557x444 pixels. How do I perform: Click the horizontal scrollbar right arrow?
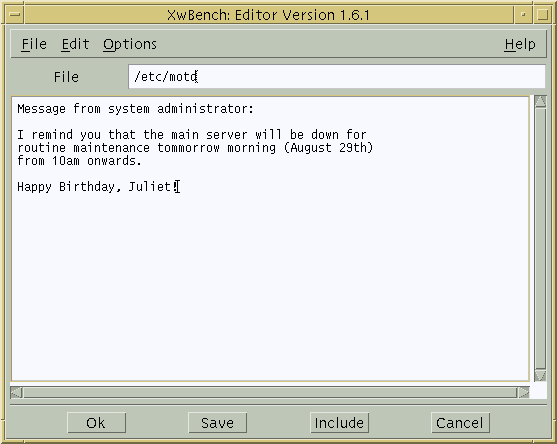(524, 392)
